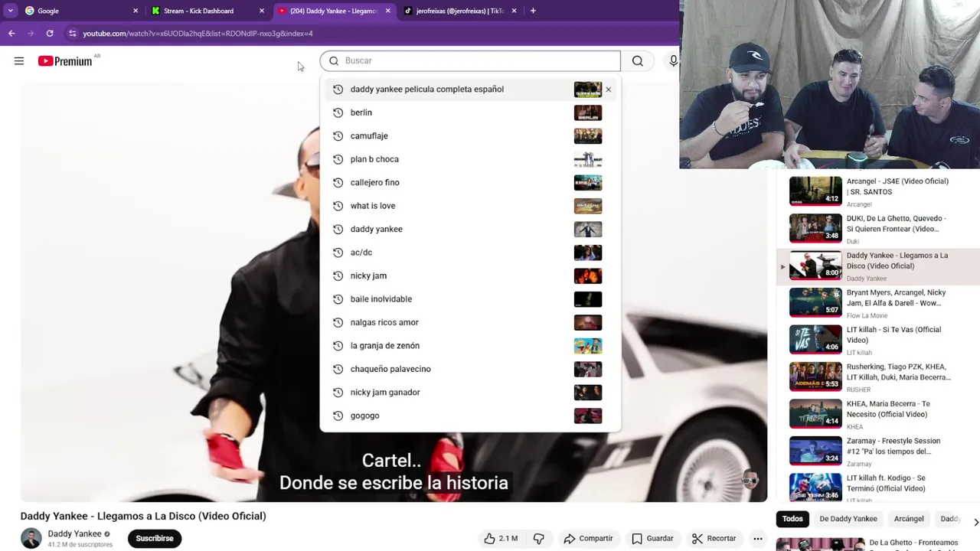Open the Daddy Yankee channel avatar

31,539
